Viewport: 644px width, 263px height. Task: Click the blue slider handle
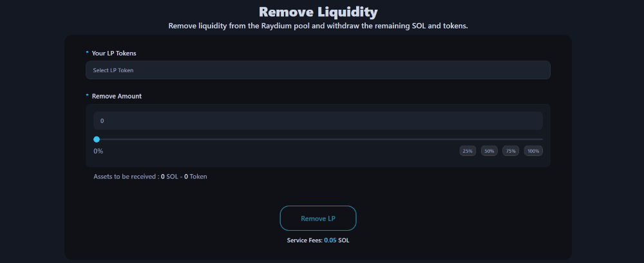coord(97,139)
